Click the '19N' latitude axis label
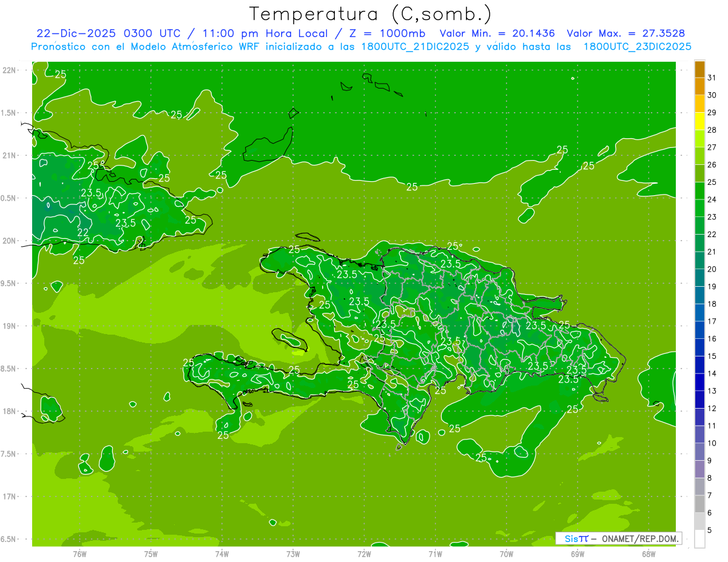Image resolution: width=728 pixels, height=562 pixels. (x=9, y=326)
